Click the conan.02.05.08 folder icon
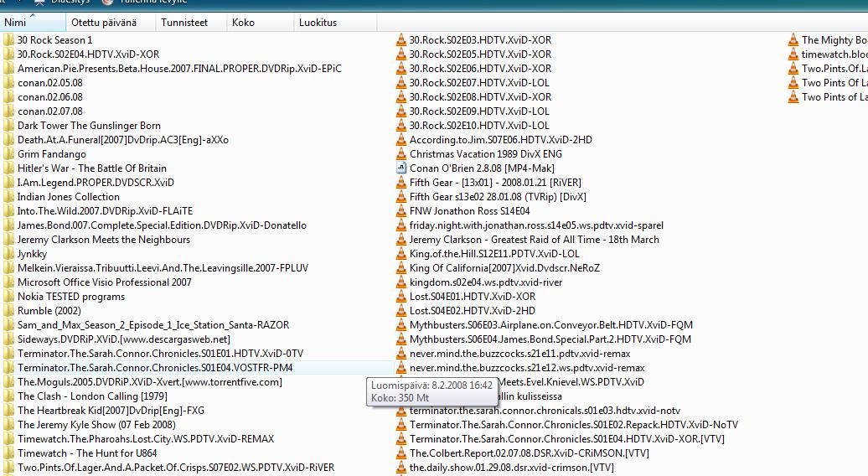 click(x=8, y=82)
